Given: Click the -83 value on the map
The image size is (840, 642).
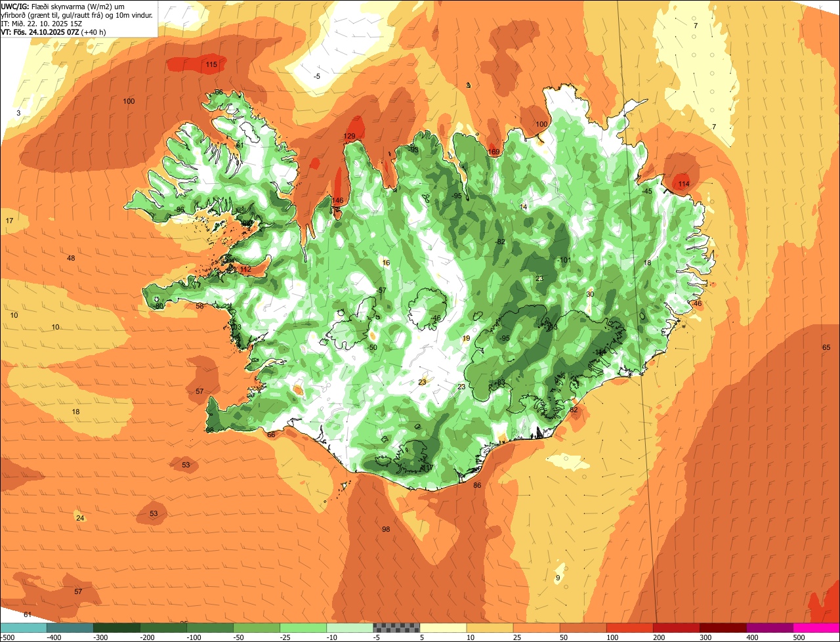Looking at the screenshot, I should [x=500, y=382].
